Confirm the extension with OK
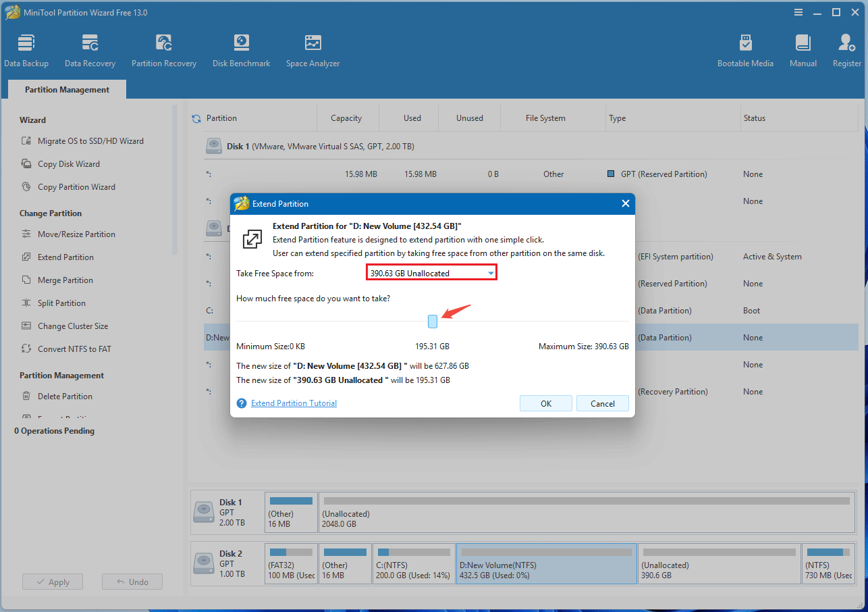 point(546,403)
